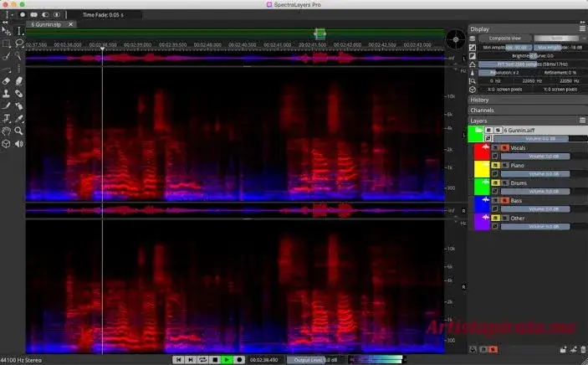588x365 pixels.
Task: Toggle solo on the Bass layer
Action: [x=504, y=201]
